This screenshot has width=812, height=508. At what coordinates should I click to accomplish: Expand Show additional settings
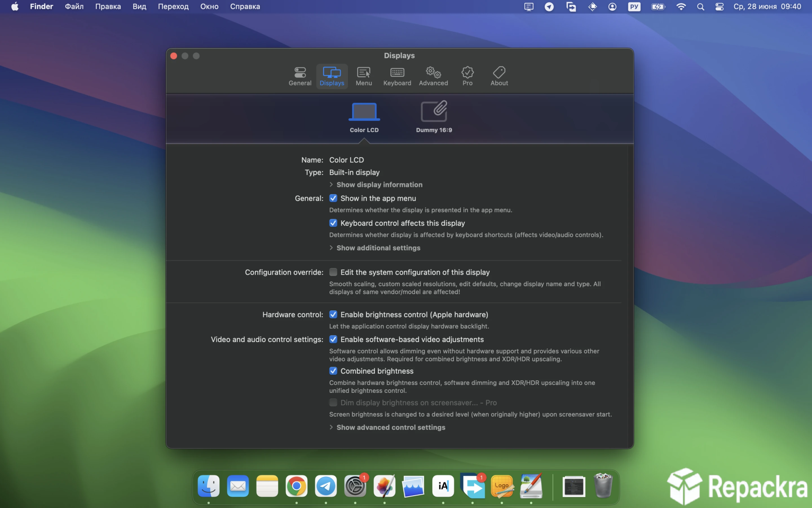pyautogui.click(x=375, y=248)
